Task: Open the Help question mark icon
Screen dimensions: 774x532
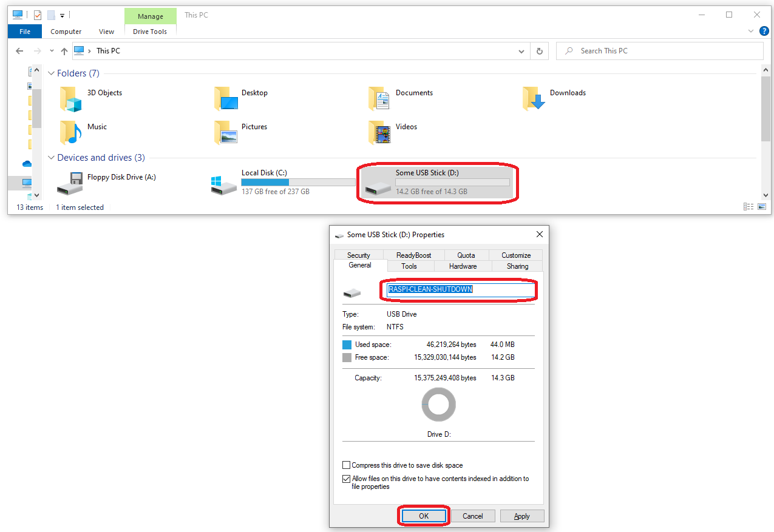Action: tap(764, 32)
